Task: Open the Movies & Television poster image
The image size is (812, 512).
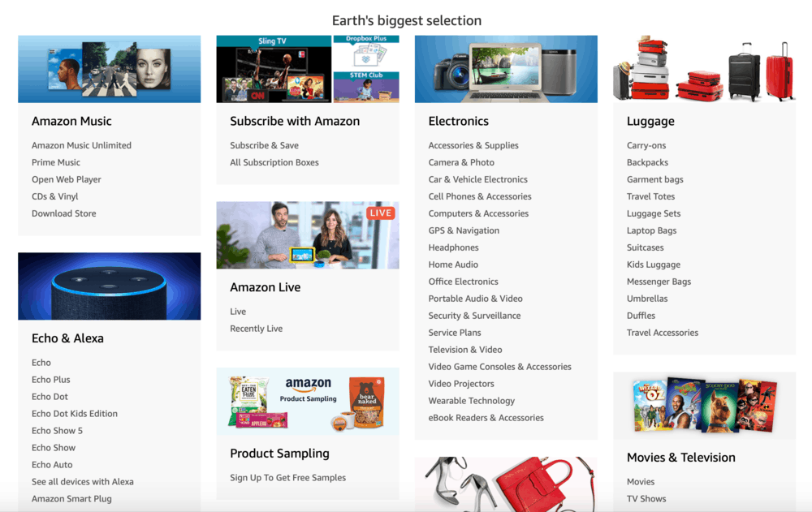Action: point(703,406)
